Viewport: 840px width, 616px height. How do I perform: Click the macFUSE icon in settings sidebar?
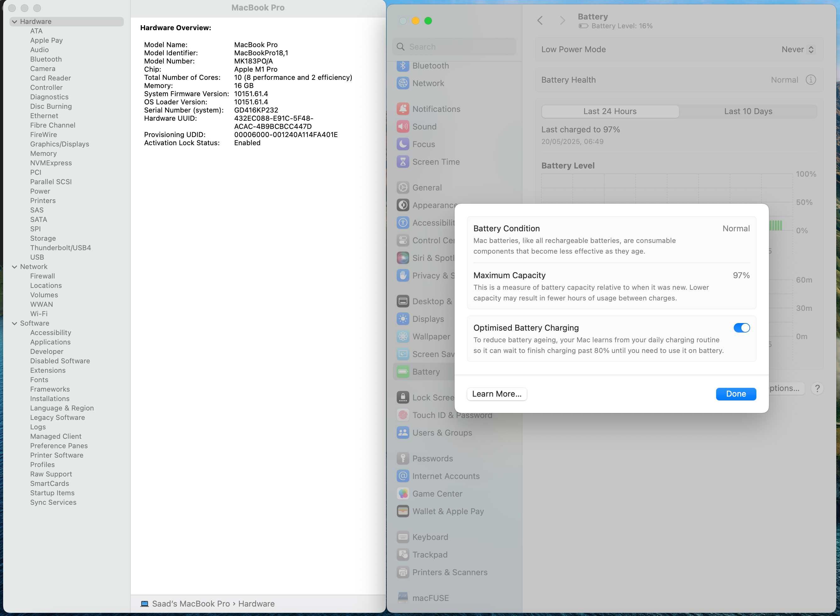pyautogui.click(x=403, y=598)
